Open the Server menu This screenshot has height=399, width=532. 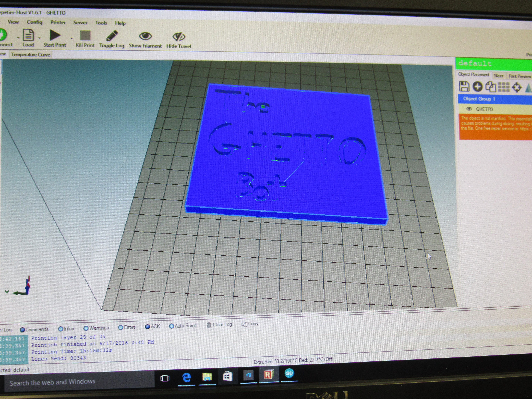click(x=80, y=23)
